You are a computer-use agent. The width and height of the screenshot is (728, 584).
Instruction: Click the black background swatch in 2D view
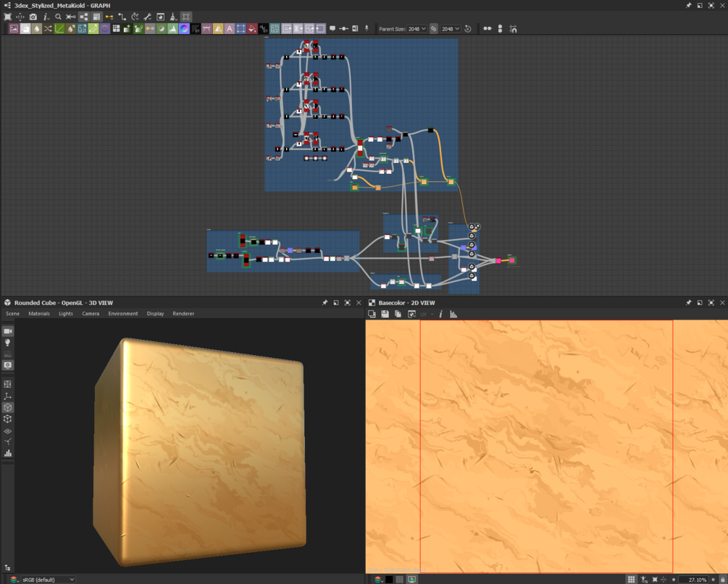[x=389, y=580]
